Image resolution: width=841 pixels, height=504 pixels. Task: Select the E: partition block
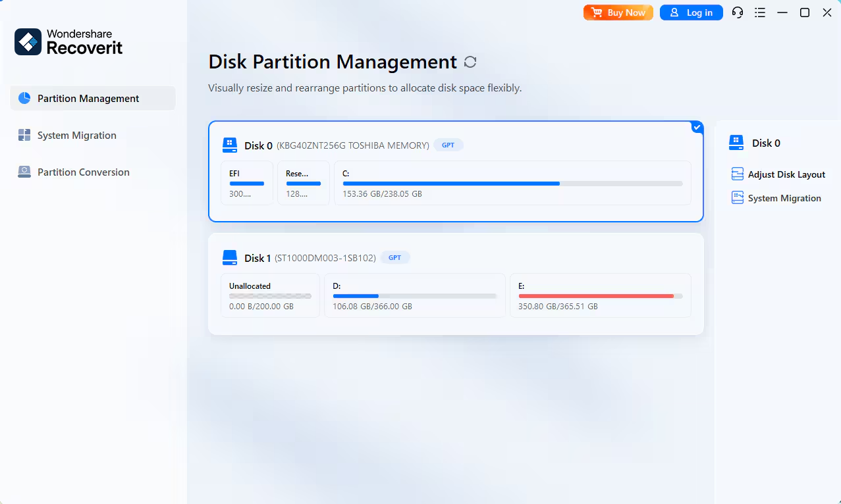tap(601, 295)
